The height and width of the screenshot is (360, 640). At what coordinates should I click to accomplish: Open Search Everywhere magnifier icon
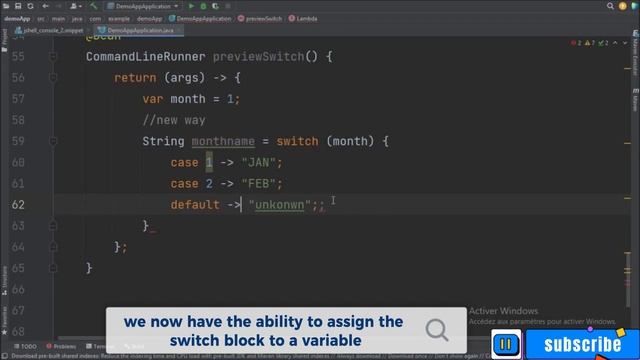click(610, 6)
